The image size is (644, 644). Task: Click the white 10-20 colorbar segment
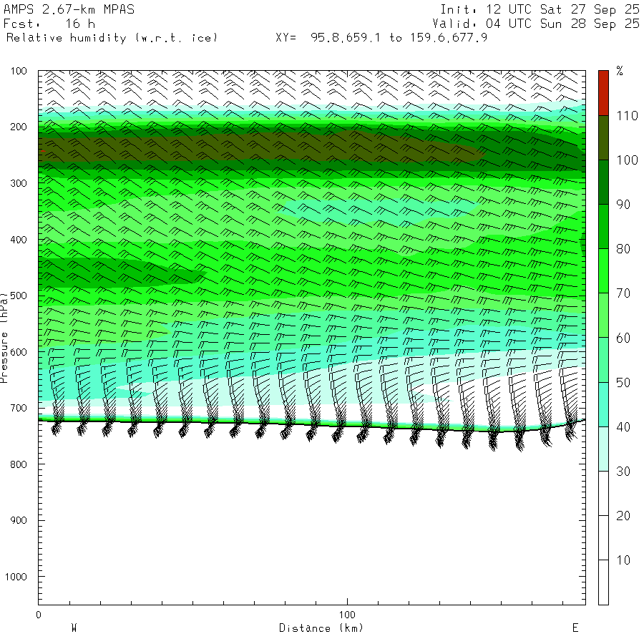point(603,537)
